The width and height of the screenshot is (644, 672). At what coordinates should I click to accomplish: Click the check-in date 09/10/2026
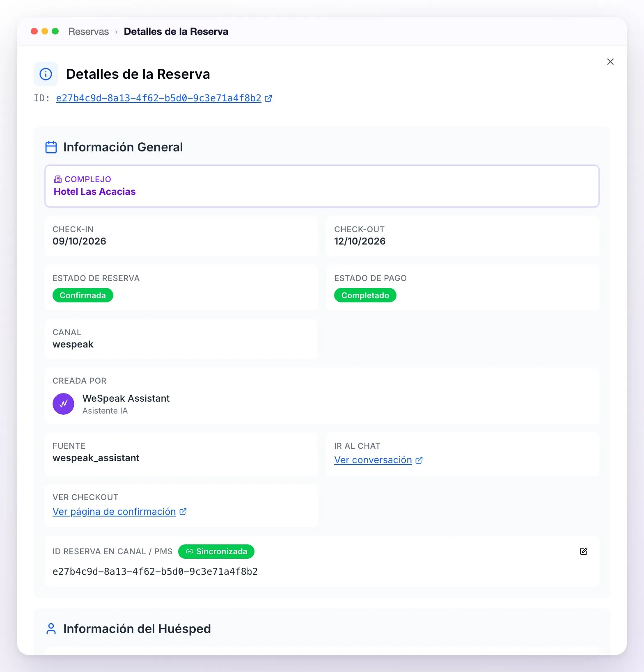pyautogui.click(x=79, y=241)
